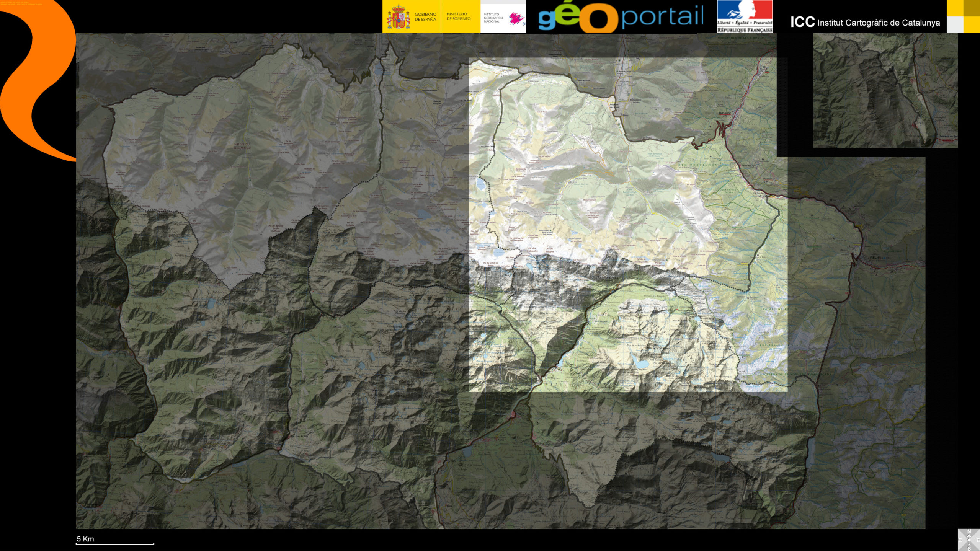
Task: Click the VIELHA town label on map
Action: (x=875, y=258)
